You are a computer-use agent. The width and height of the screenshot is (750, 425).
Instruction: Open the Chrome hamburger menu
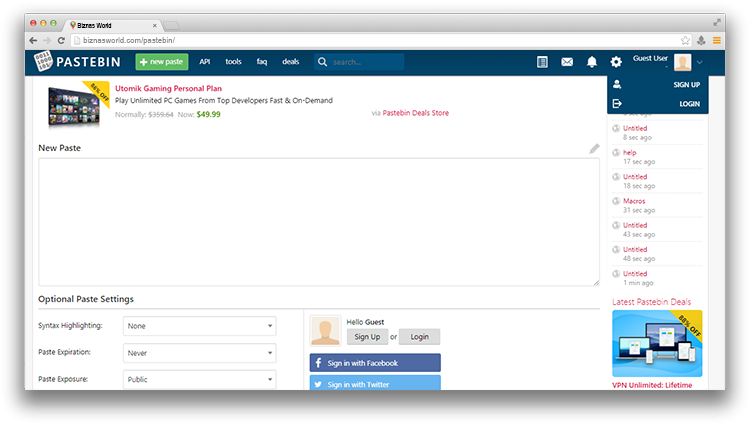(x=716, y=40)
